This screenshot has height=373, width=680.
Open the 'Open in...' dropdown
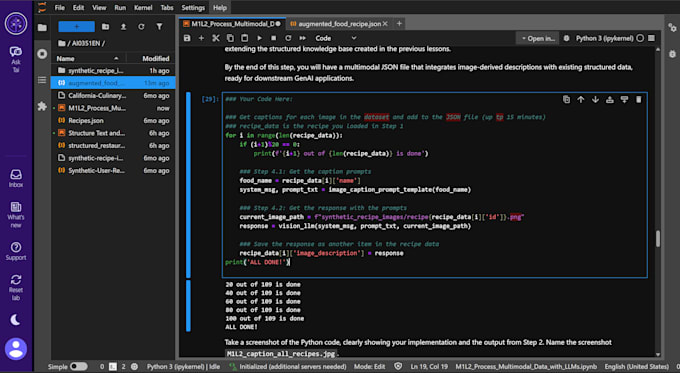[x=538, y=38]
